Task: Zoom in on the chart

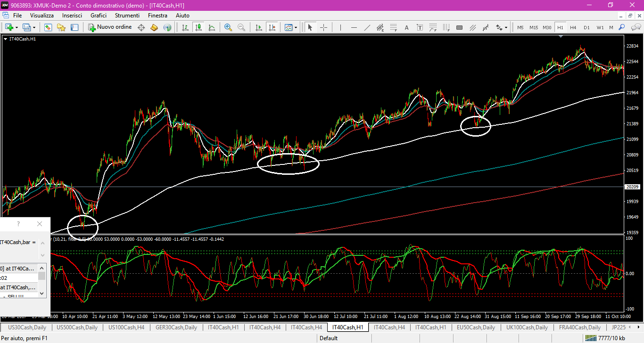Action: coord(228,27)
